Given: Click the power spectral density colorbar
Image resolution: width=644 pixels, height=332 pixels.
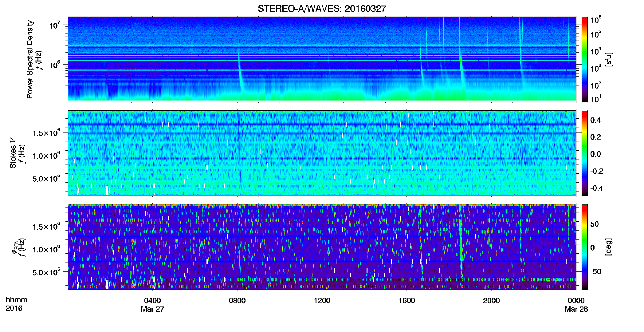Looking at the screenshot, I should click(585, 59).
